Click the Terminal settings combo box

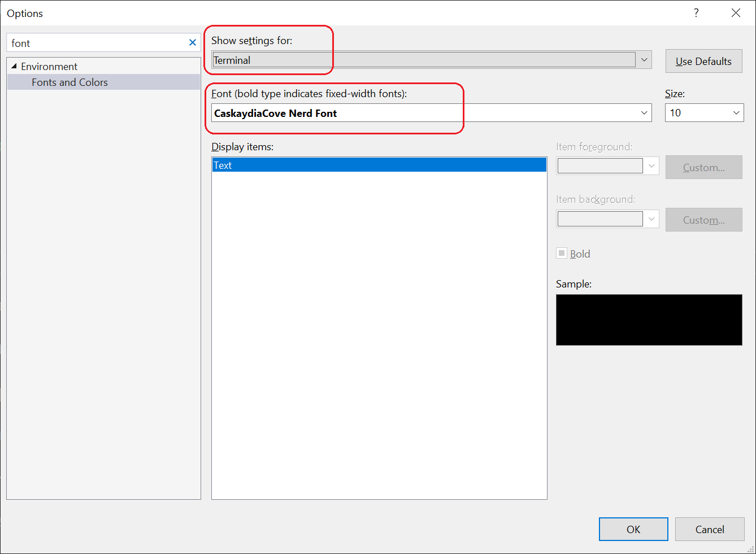click(x=396, y=59)
